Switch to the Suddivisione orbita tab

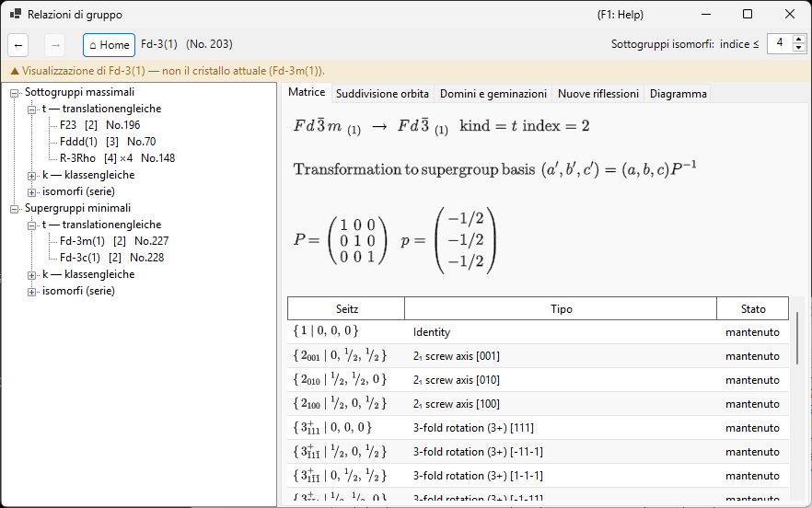tap(382, 94)
